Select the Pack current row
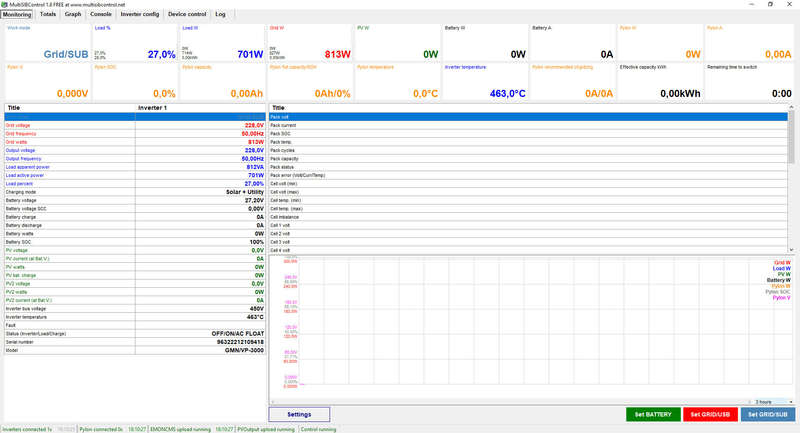 click(x=528, y=125)
